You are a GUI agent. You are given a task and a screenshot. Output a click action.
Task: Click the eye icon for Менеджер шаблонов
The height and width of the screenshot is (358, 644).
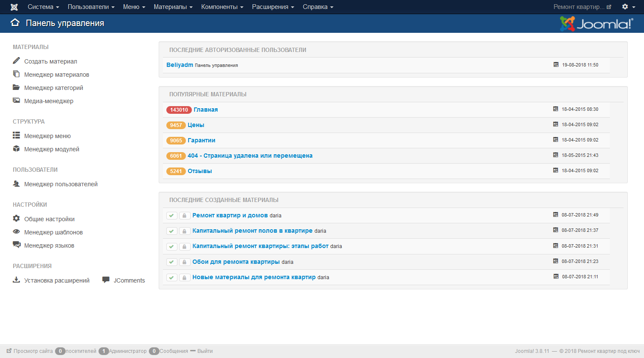click(x=16, y=231)
